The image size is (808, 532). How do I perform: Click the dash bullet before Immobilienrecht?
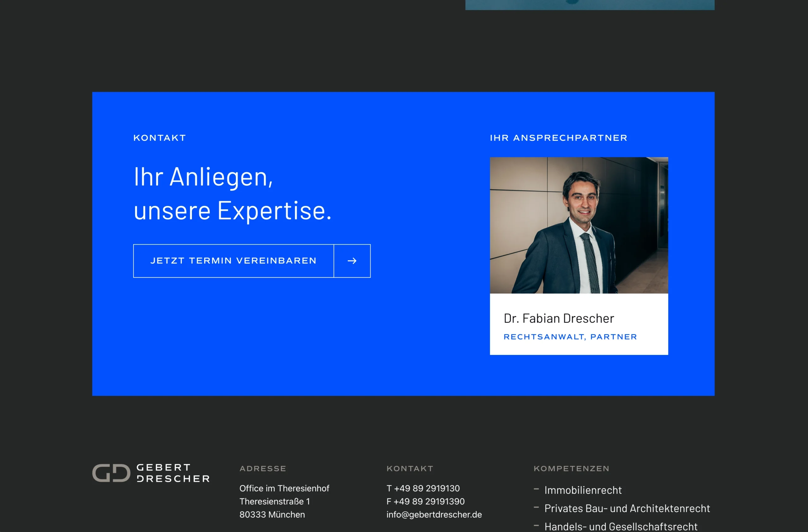pos(536,489)
